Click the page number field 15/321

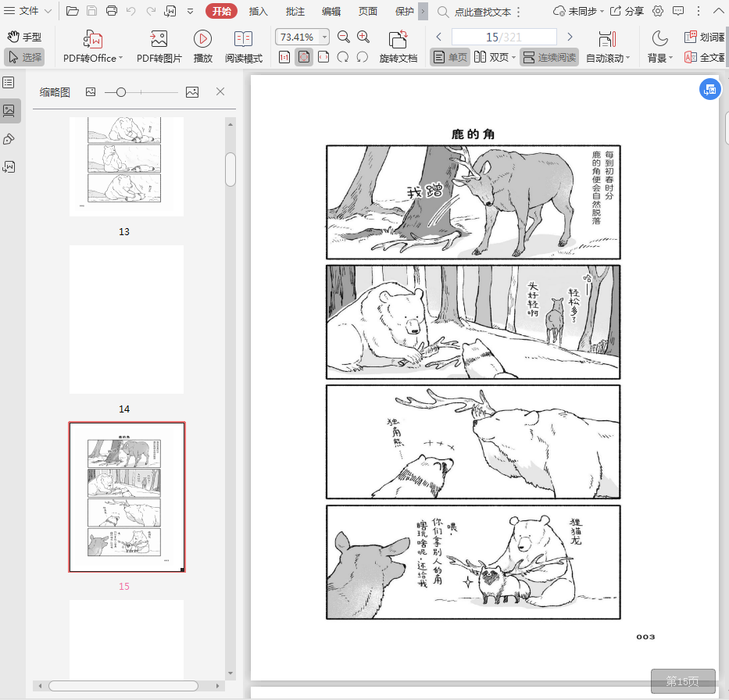pos(504,37)
